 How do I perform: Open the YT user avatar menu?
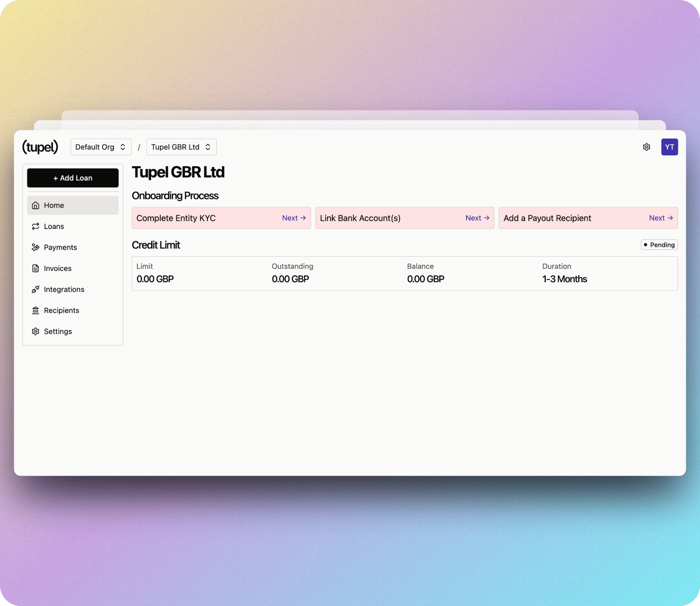[669, 147]
